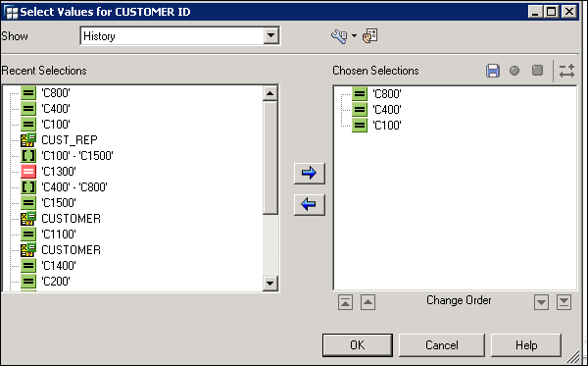Click the gray square icon above Chosen Selections
Viewport: 588px width, 366px height.
coord(537,71)
